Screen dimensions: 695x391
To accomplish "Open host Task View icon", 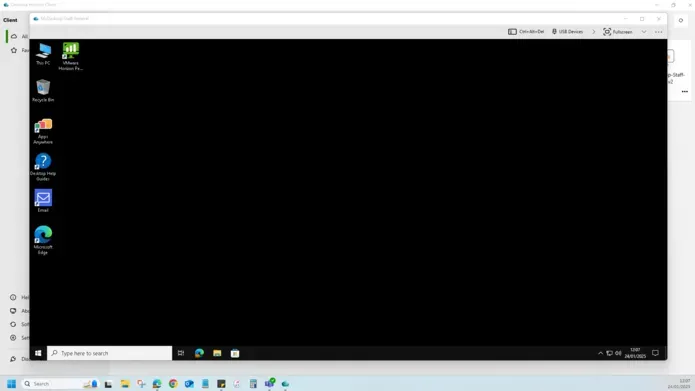I will (x=108, y=384).
